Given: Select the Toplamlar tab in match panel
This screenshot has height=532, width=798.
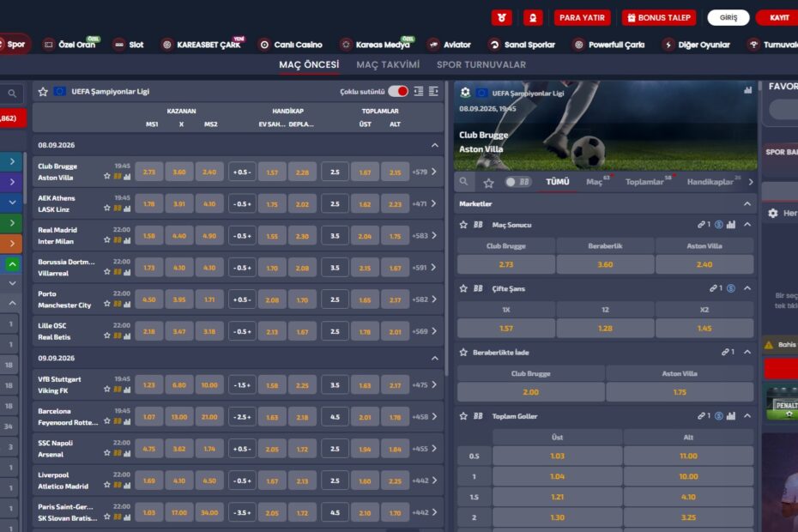Looking at the screenshot, I should [644, 182].
